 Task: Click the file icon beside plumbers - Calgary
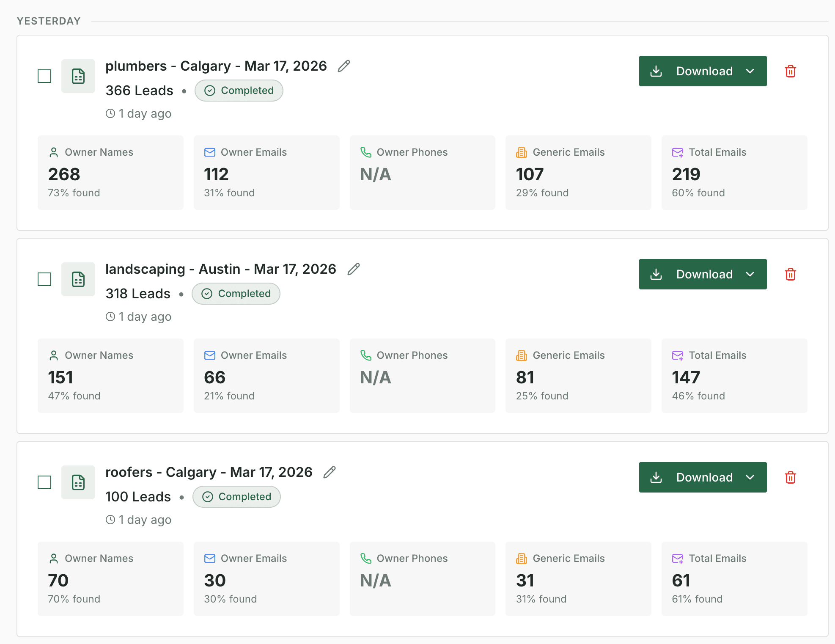coord(78,76)
